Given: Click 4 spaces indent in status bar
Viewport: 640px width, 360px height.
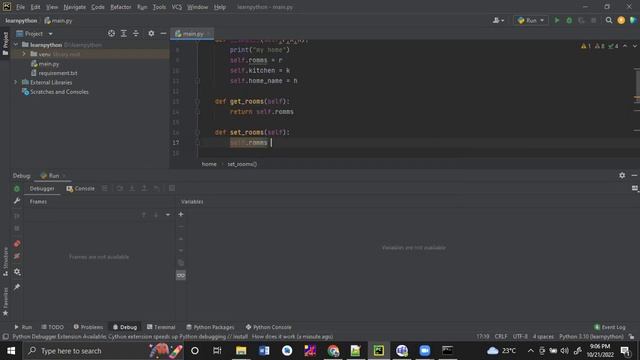Looking at the screenshot, I should pyautogui.click(x=543, y=337).
